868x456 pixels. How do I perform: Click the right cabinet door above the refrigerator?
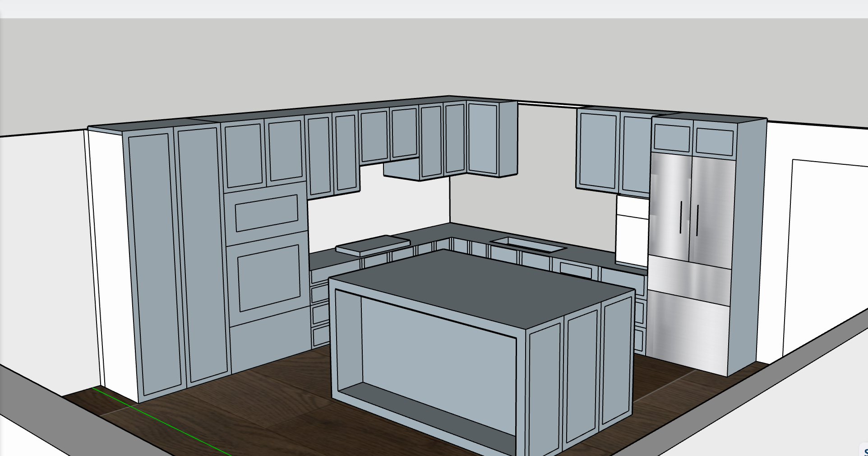714,142
